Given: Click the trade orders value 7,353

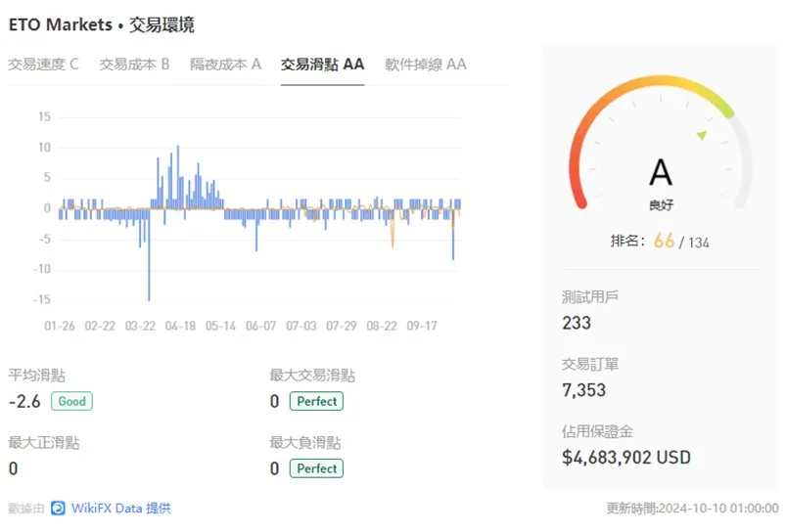Looking at the screenshot, I should pos(583,390).
